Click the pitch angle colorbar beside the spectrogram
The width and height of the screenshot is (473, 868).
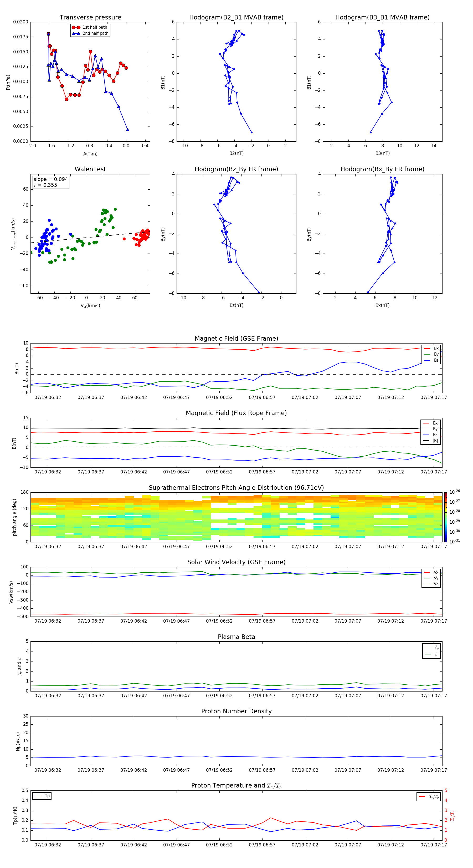point(446,517)
